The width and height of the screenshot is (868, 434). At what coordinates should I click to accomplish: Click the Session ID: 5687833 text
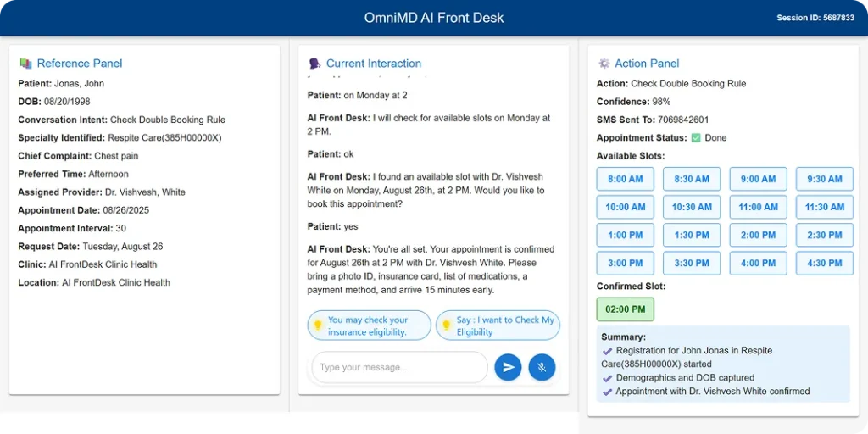pyautogui.click(x=815, y=18)
